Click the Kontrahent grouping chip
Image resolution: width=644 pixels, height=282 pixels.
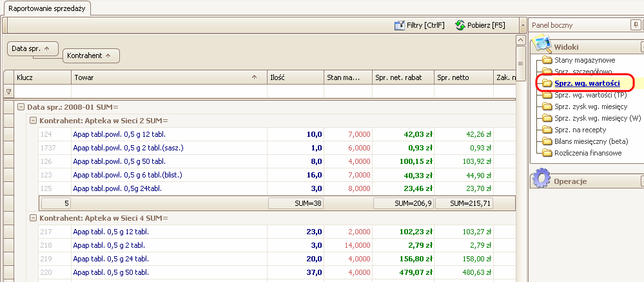pyautogui.click(x=91, y=56)
